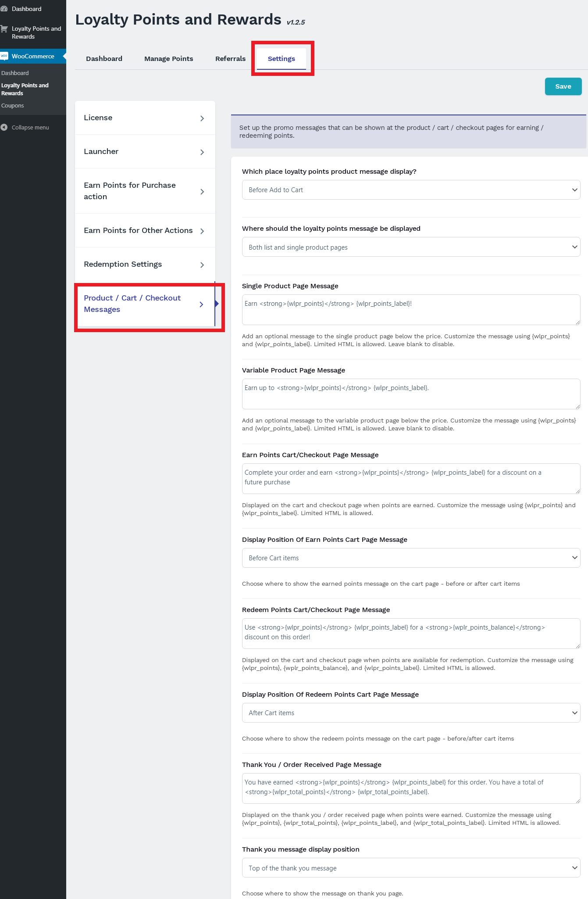Switch to the Dashboard tab

click(104, 59)
